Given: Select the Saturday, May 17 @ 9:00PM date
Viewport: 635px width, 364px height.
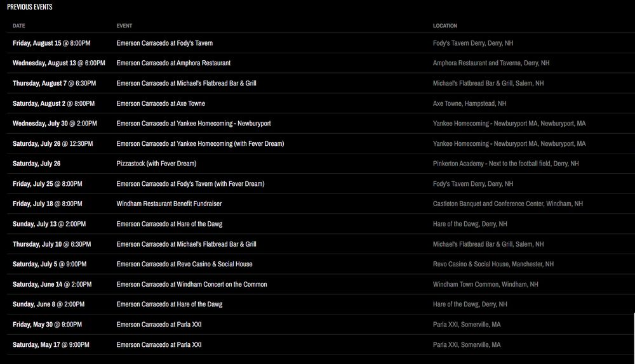Looking at the screenshot, I should pos(51,344).
